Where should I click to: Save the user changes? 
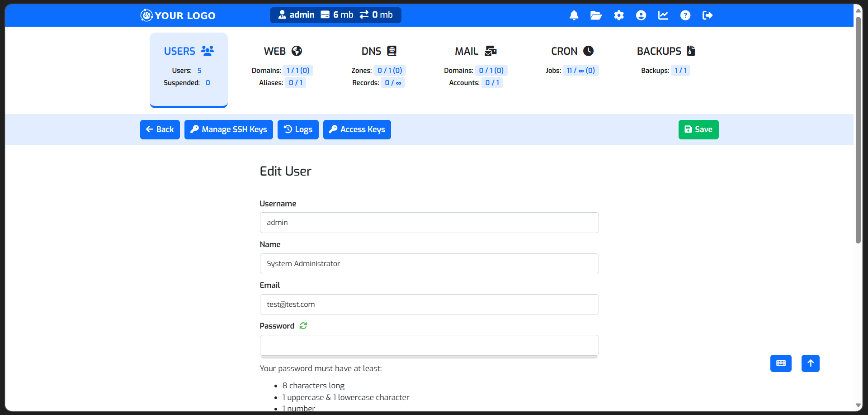[x=698, y=129]
